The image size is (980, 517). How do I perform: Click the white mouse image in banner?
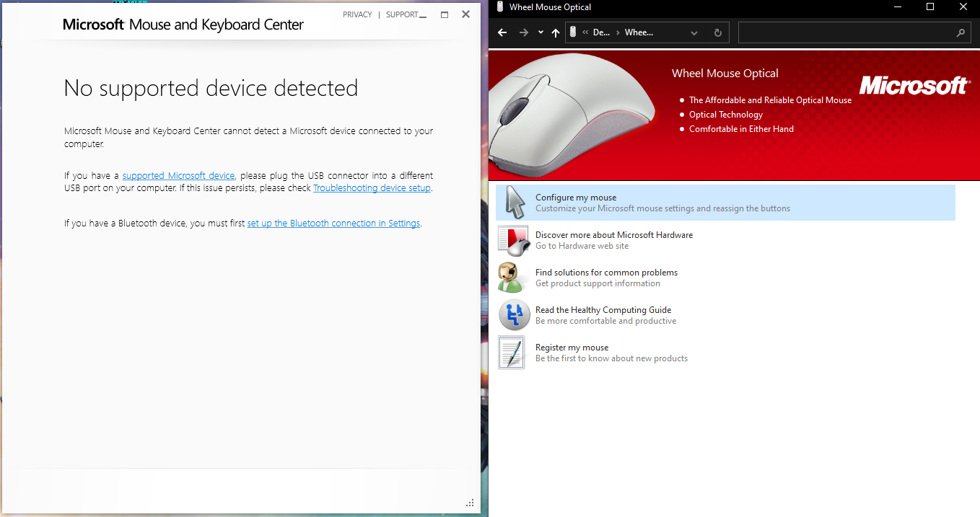pos(572,116)
